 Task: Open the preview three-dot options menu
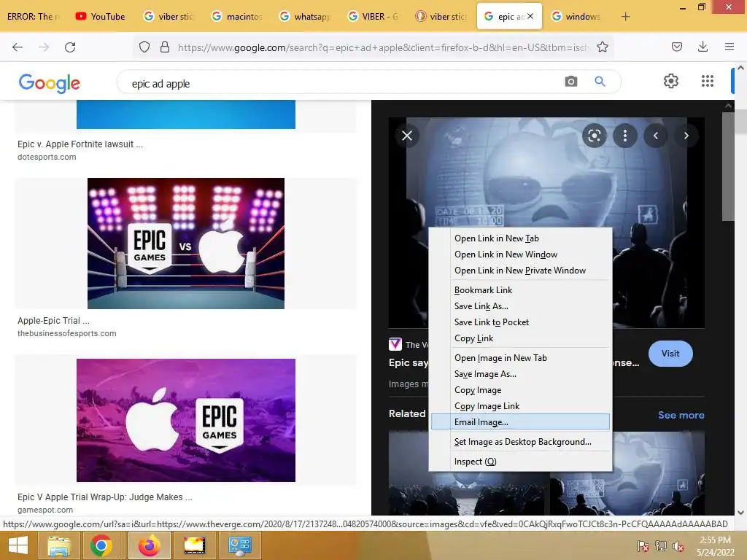click(625, 136)
